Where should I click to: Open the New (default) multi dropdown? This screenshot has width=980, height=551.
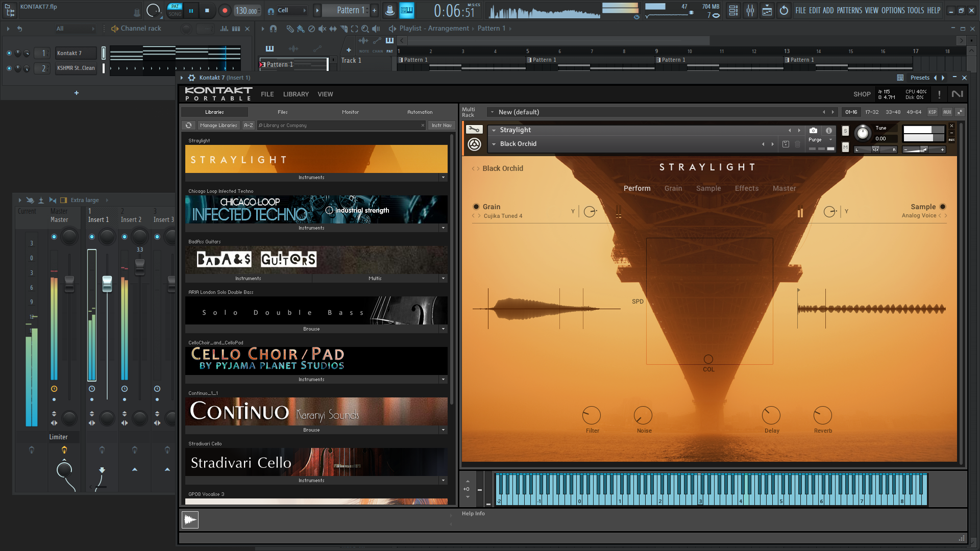click(492, 112)
